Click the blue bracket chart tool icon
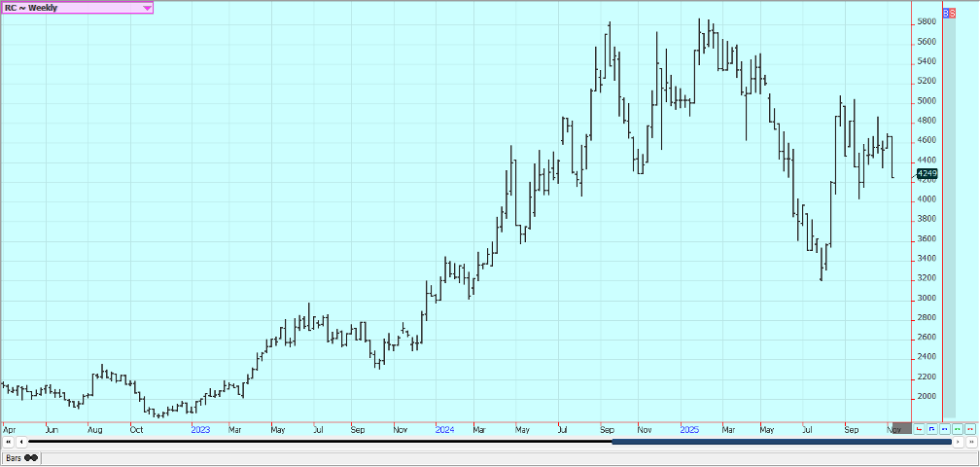 point(931,428)
